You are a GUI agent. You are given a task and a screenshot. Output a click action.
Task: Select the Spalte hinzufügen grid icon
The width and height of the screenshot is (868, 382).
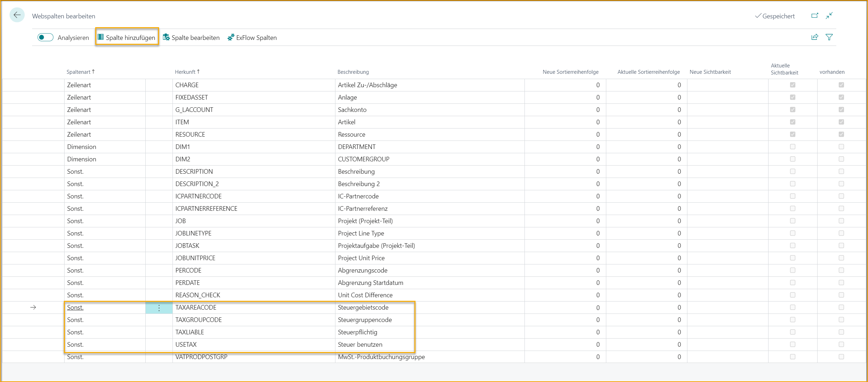101,37
